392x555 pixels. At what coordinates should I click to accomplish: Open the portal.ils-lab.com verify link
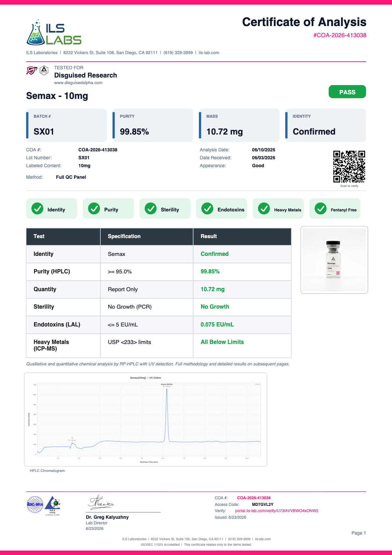point(277,511)
